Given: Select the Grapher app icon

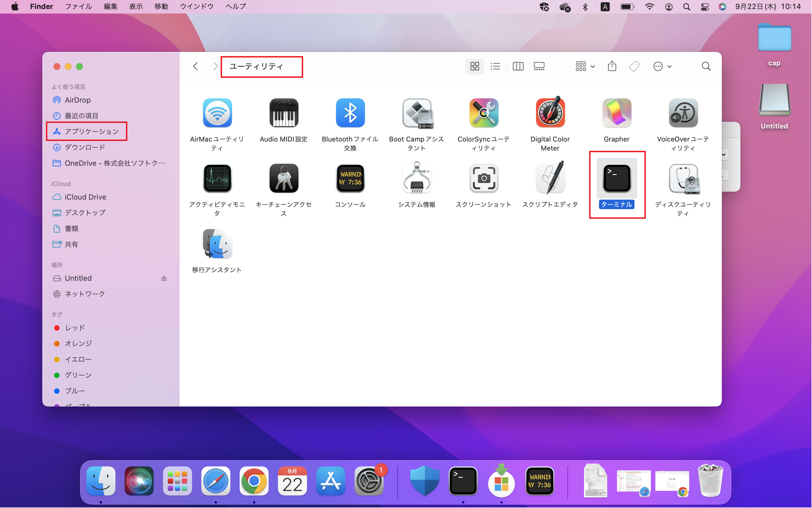Looking at the screenshot, I should [x=616, y=113].
